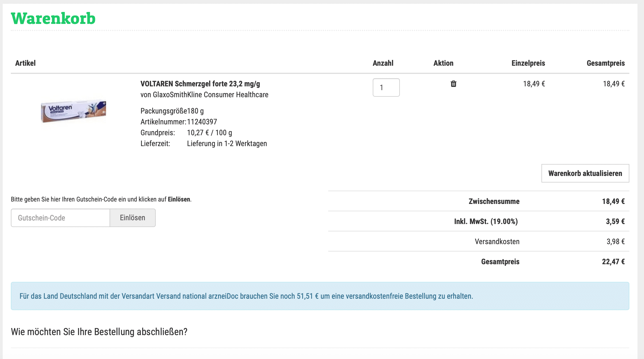Click Lieferung in 1-2 Werktagen

(x=227, y=143)
